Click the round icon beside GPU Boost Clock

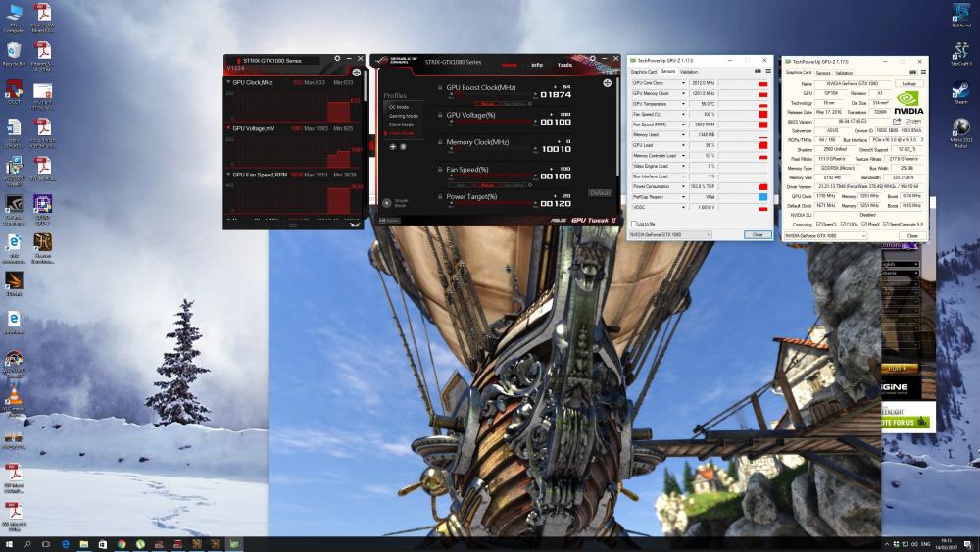click(x=607, y=83)
